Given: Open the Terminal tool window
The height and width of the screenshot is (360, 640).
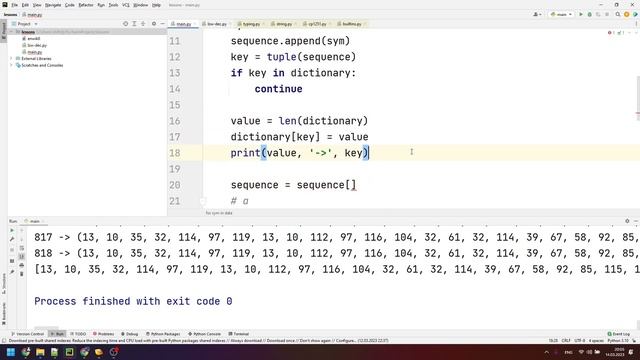Looking at the screenshot, I should point(239,334).
